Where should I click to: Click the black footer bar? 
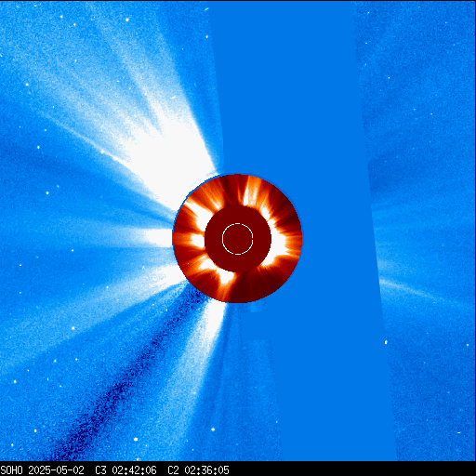[x=238, y=469]
